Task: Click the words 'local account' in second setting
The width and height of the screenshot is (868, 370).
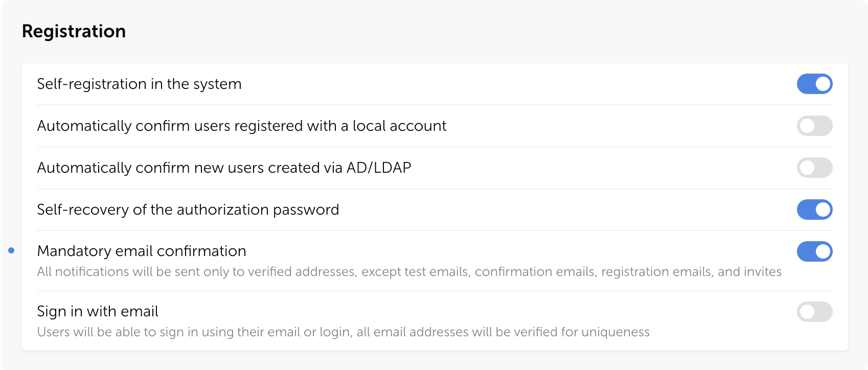Action: (399, 126)
